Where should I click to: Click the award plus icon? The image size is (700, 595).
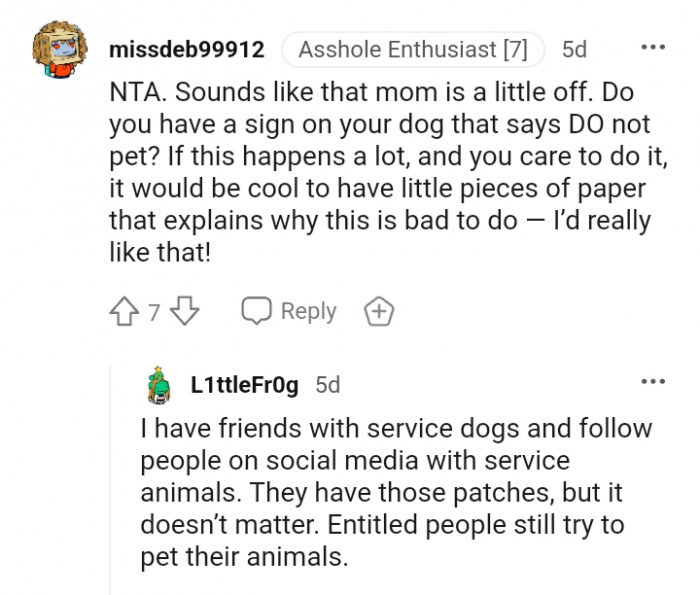379,312
